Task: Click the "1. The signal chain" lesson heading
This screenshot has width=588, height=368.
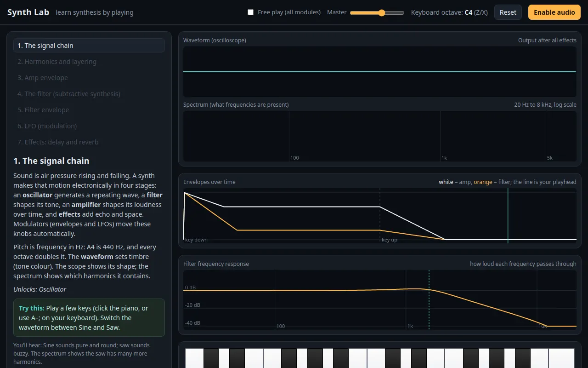Action: pos(51,161)
